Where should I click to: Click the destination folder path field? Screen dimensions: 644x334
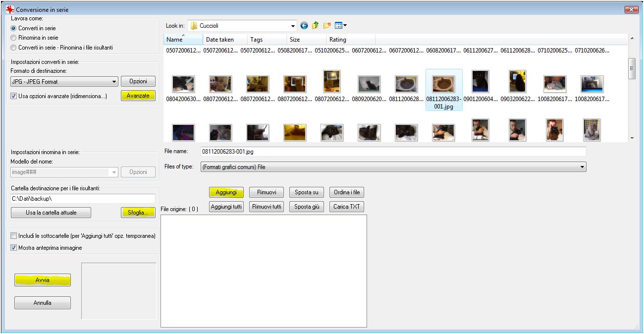(83, 199)
